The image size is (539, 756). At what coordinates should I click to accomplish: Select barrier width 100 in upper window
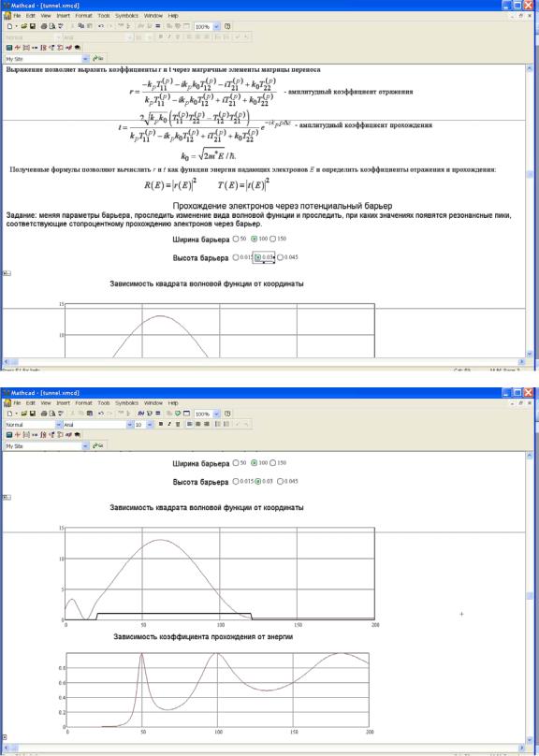click(255, 239)
